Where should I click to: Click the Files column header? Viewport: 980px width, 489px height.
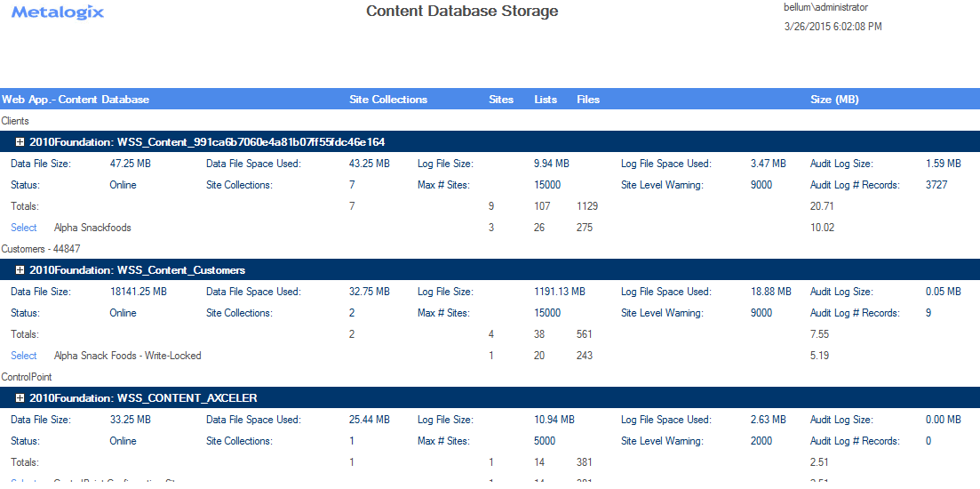(x=588, y=100)
